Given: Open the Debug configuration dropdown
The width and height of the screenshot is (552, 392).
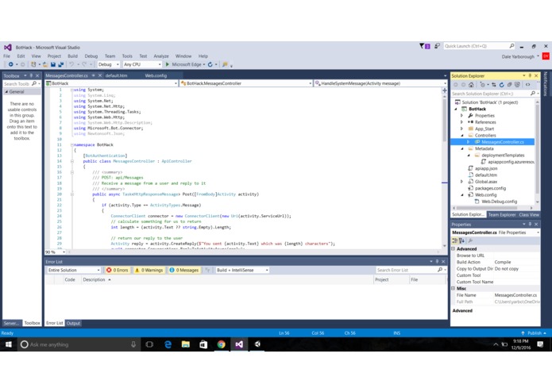Looking at the screenshot, I should tap(109, 65).
